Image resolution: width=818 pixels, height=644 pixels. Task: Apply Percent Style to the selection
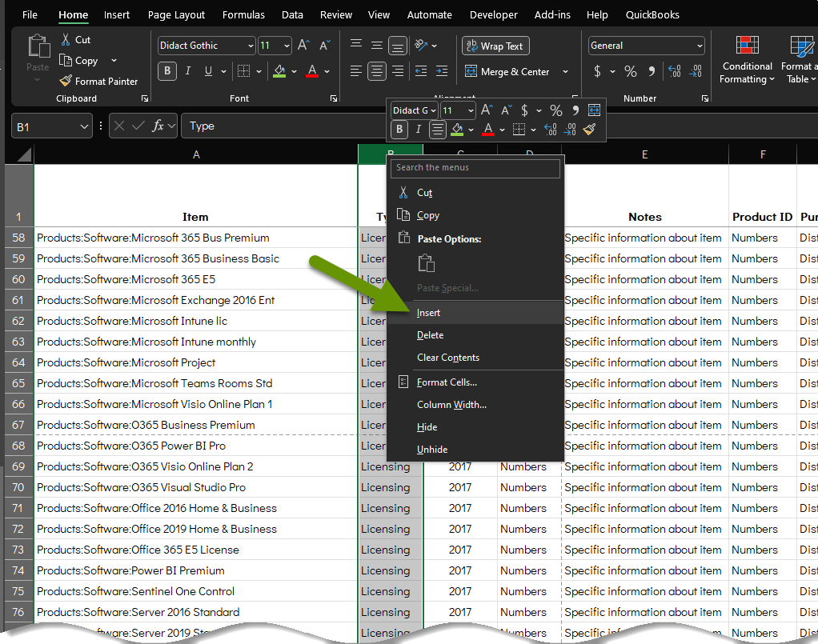(630, 71)
